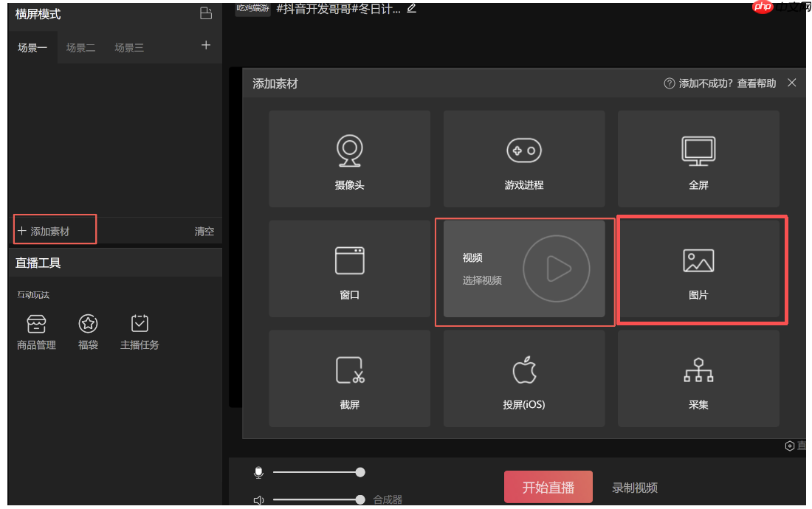
Task: Click the pencil icon to edit stream title
Action: point(411,9)
